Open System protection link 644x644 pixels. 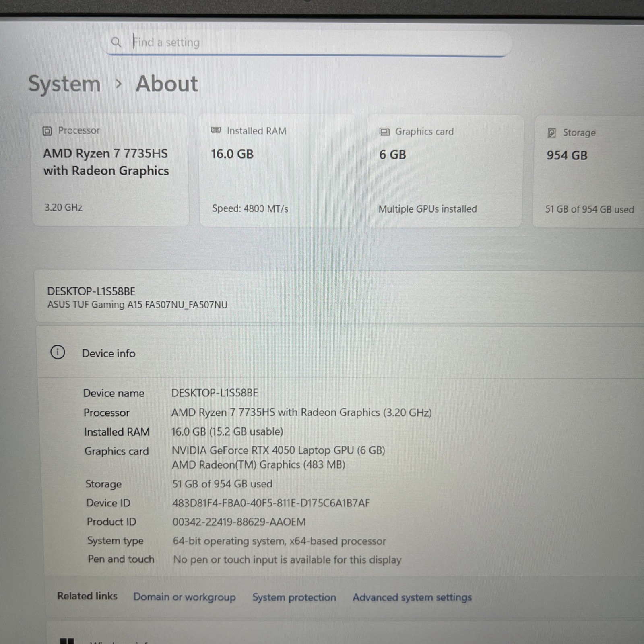[x=294, y=597]
